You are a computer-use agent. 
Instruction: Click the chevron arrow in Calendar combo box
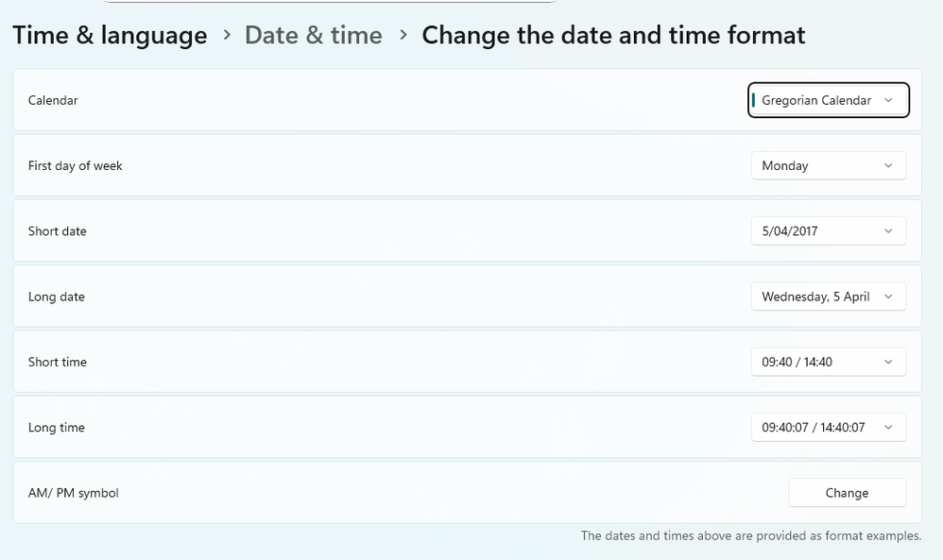click(888, 100)
